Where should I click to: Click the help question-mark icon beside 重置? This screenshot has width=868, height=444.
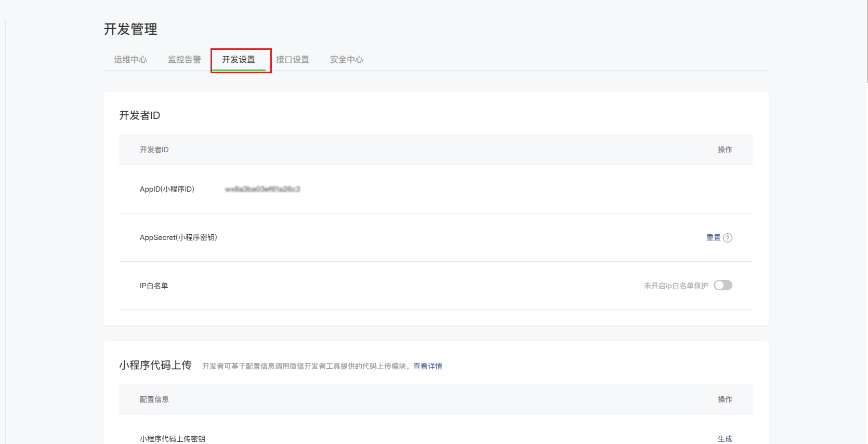728,238
